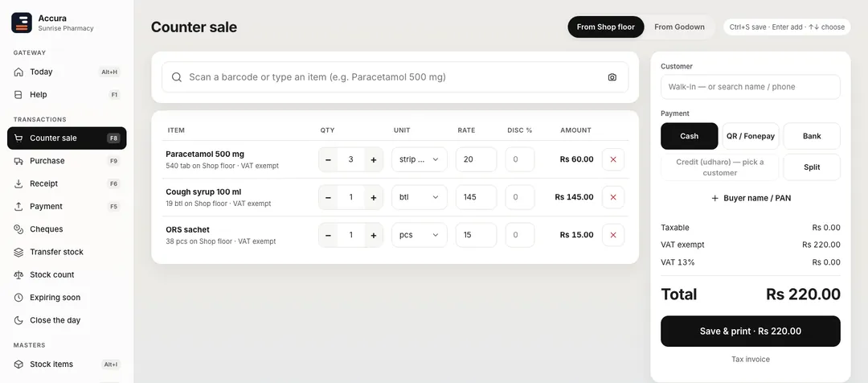868x383 pixels.
Task: Click + Buyer name / PAN
Action: [x=750, y=198]
